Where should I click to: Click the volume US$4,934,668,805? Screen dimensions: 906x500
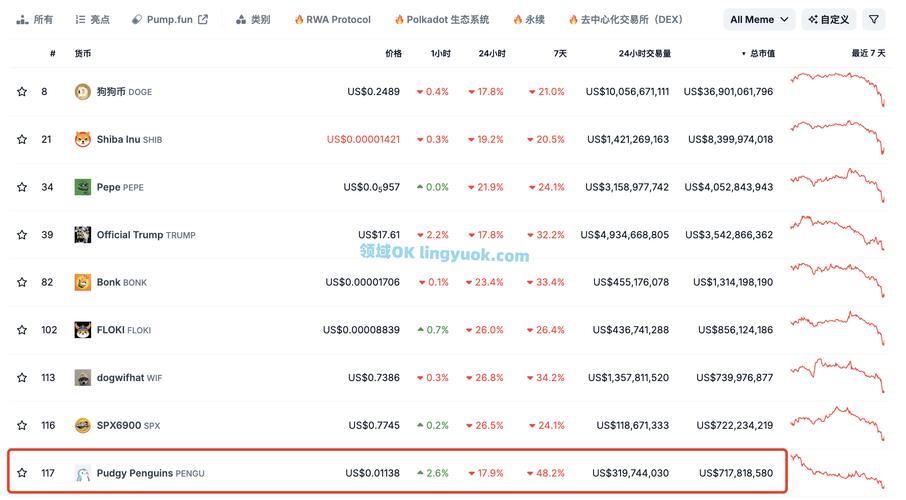tap(625, 235)
